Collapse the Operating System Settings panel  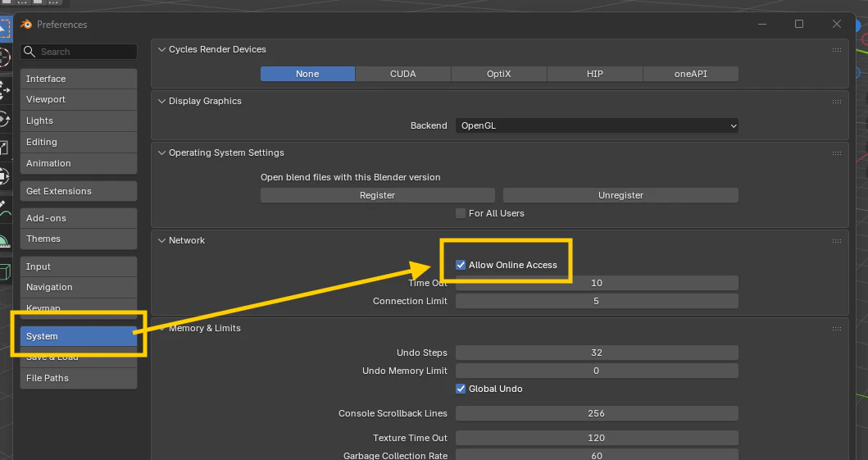(x=161, y=153)
